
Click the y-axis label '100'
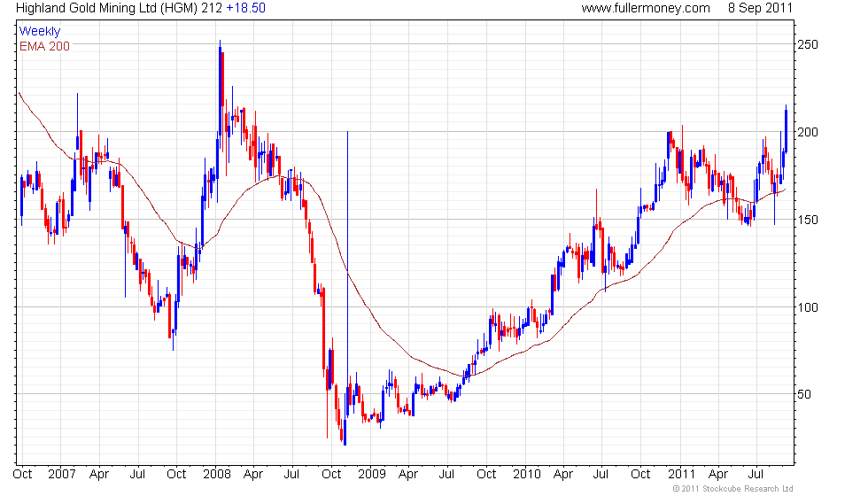(807, 307)
